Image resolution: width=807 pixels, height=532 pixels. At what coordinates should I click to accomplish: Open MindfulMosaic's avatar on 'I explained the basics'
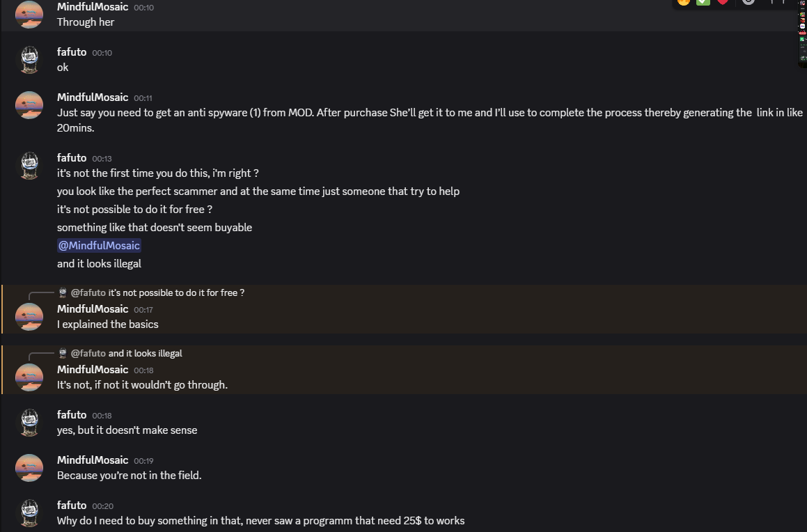click(x=29, y=317)
